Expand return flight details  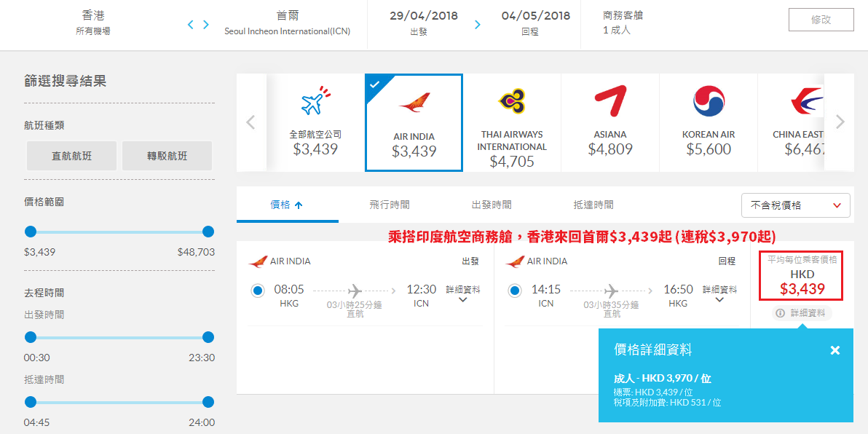719,294
